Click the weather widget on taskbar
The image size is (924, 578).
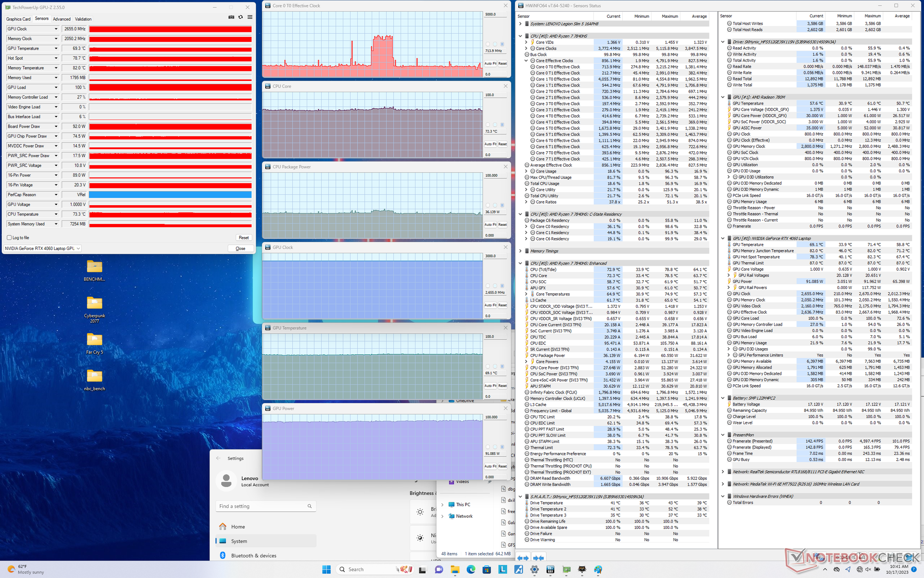tap(26, 569)
